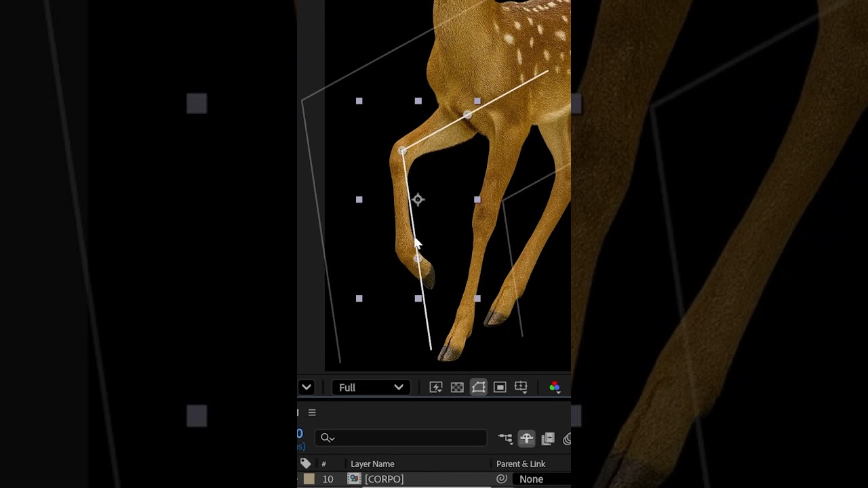Click the Parent & Link column header
The image size is (868, 488).
coord(521,464)
